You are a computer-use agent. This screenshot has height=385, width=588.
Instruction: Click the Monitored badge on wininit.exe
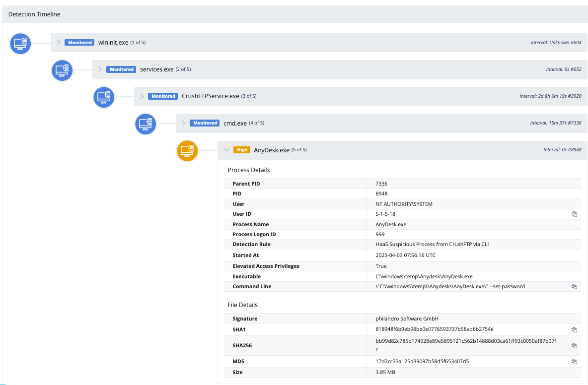pyautogui.click(x=79, y=42)
